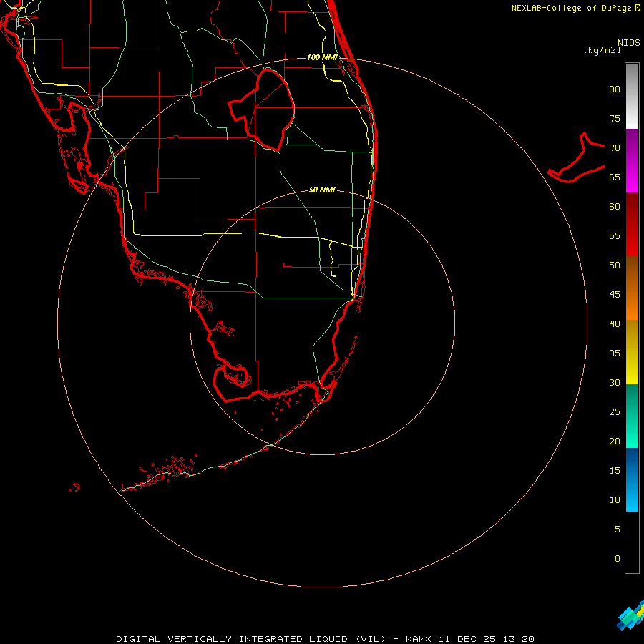The image size is (644, 644).
Task: Click the scale value 5
Action: (x=618, y=530)
